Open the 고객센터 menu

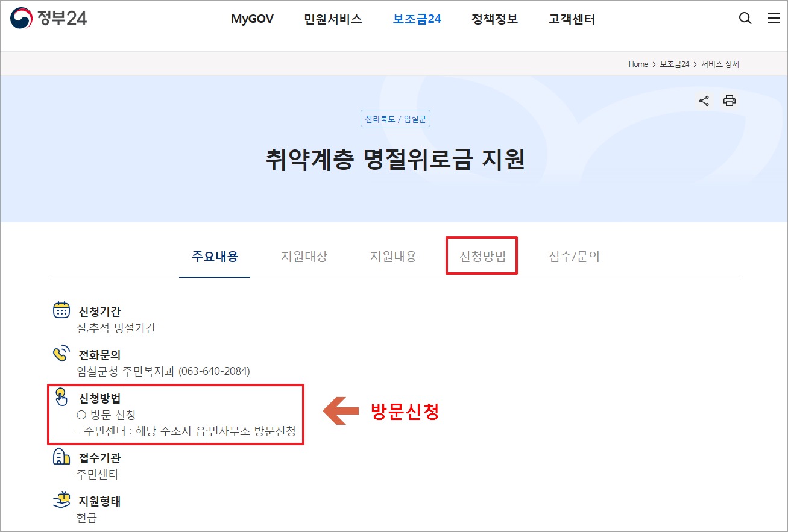[572, 19]
